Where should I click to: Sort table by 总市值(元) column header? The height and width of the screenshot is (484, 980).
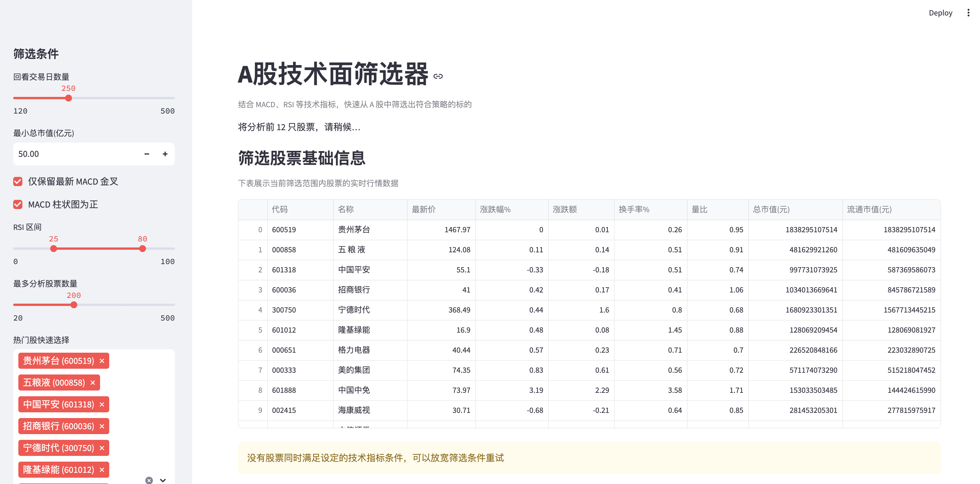771,209
